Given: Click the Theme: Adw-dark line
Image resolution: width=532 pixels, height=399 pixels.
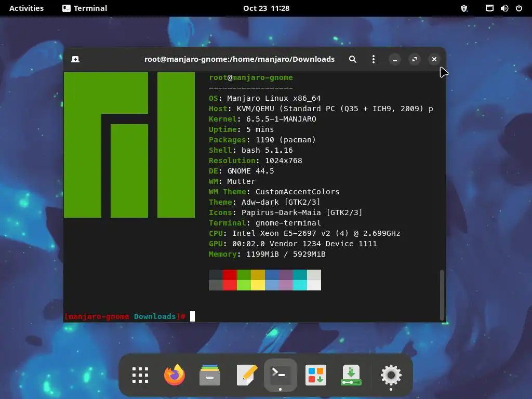Looking at the screenshot, I should pos(264,202).
